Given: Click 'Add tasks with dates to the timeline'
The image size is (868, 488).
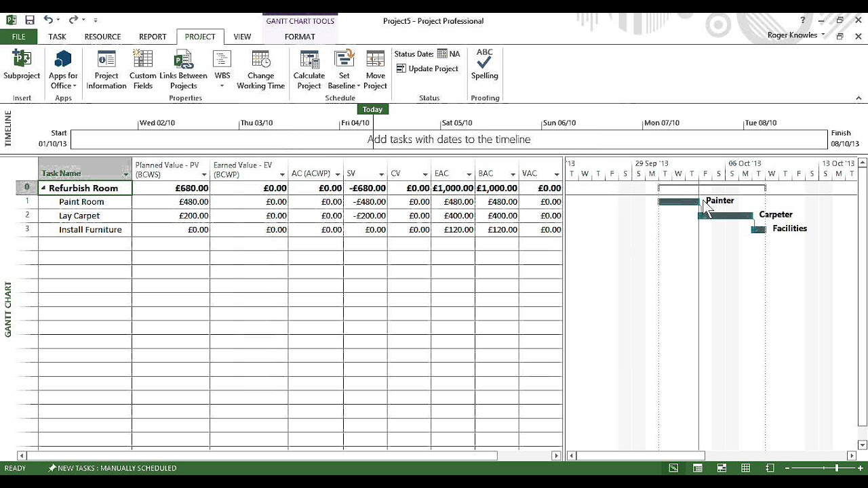Looking at the screenshot, I should [449, 140].
